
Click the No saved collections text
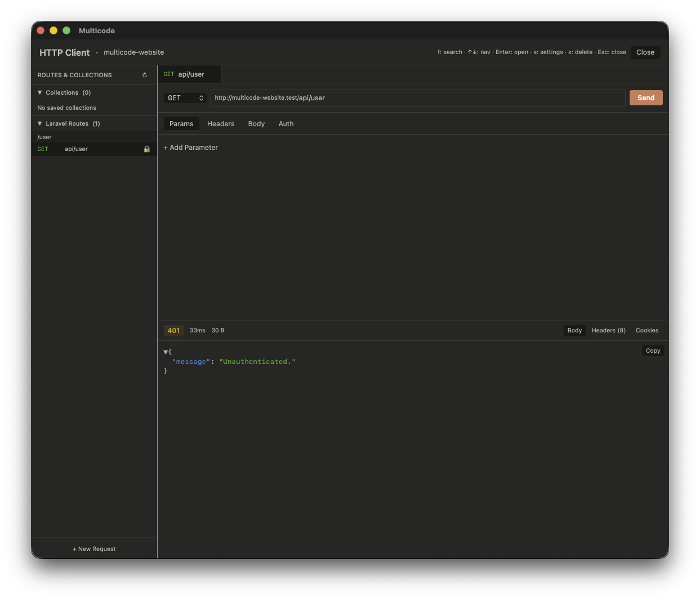coord(66,108)
